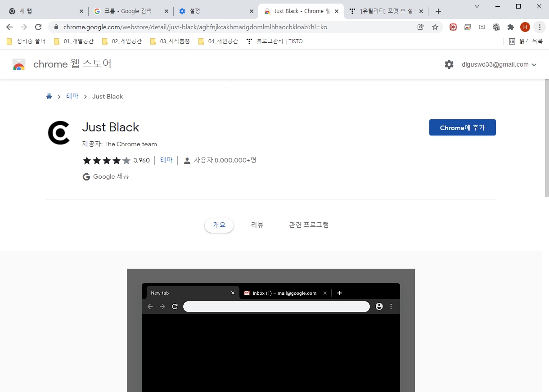Close the 설정 tab
This screenshot has width=549, height=392.
point(252,11)
